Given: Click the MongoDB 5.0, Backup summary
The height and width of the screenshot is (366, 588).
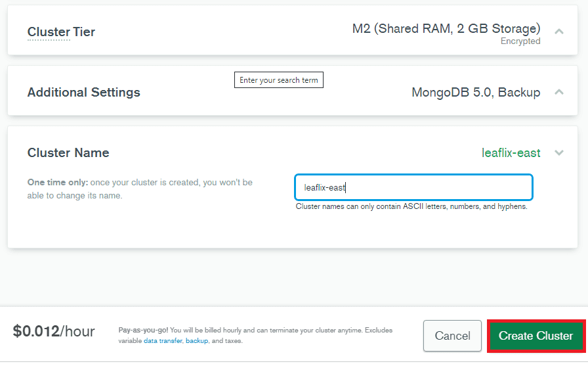Looking at the screenshot, I should [x=476, y=93].
